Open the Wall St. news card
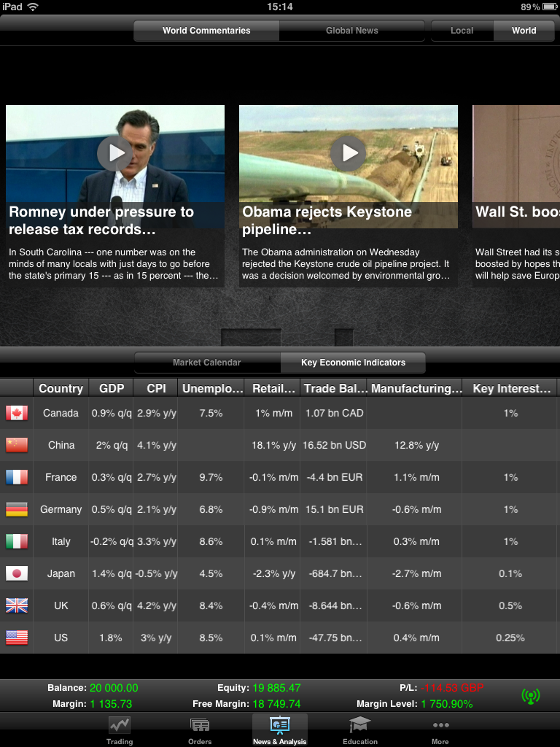This screenshot has height=747, width=560. coord(516,196)
